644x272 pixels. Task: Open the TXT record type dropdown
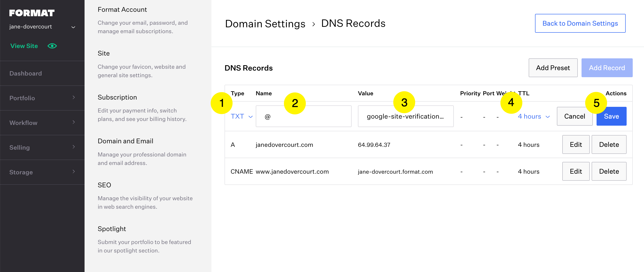click(x=241, y=116)
